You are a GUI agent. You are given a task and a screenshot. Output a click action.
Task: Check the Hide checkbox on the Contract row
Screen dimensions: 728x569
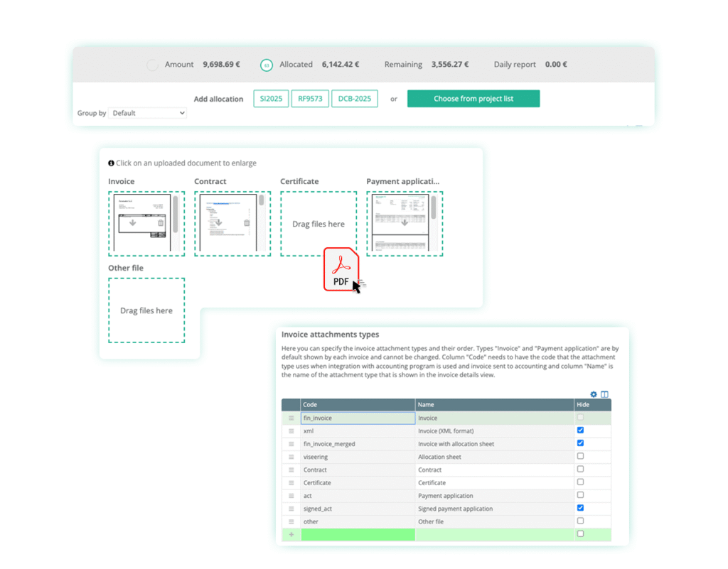pyautogui.click(x=580, y=470)
